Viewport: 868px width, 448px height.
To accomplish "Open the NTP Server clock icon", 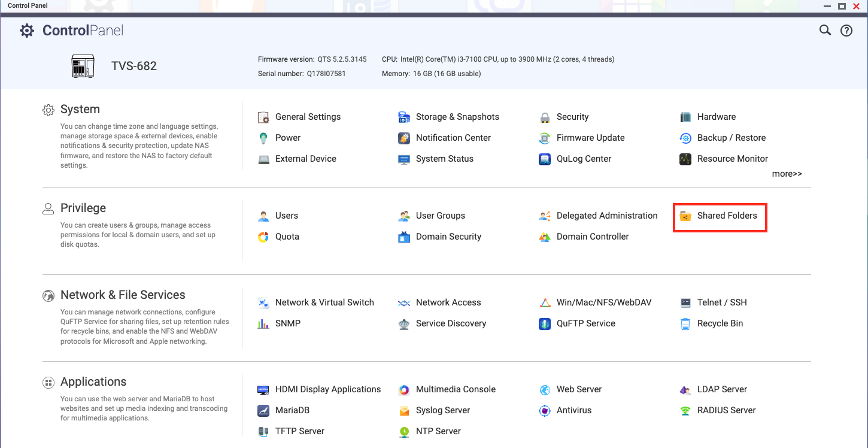I will (404, 431).
